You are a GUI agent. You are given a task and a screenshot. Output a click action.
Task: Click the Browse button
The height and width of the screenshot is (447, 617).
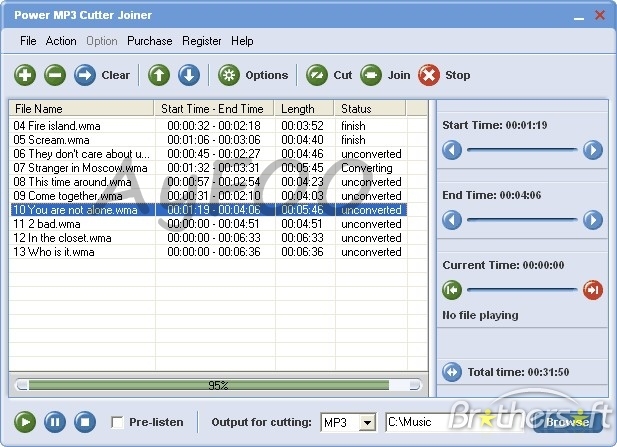click(x=567, y=422)
